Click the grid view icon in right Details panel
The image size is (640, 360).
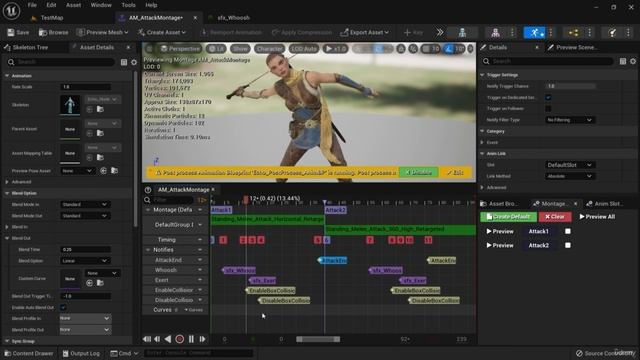click(623, 61)
